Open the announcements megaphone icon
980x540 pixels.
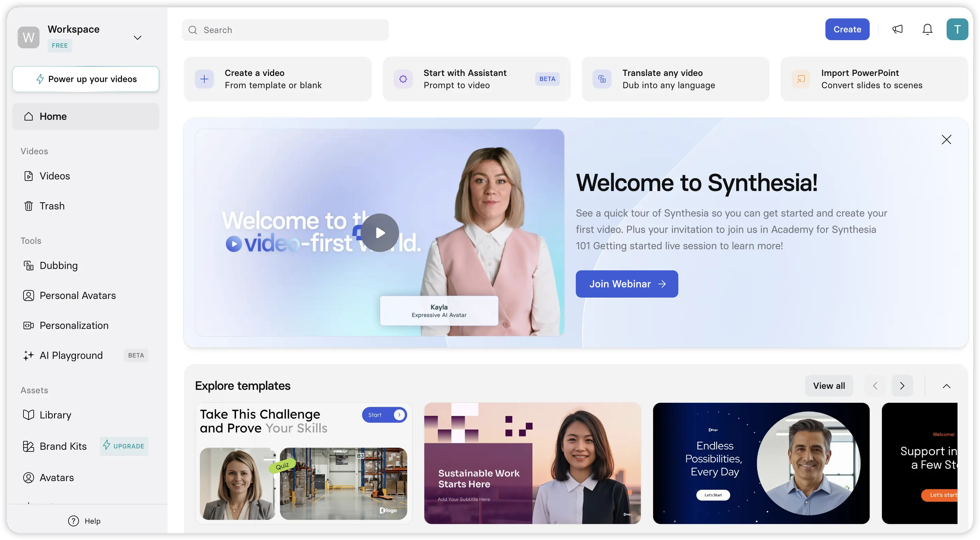point(898,29)
